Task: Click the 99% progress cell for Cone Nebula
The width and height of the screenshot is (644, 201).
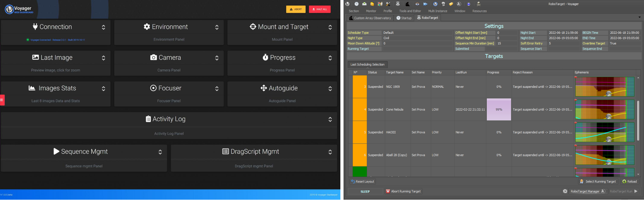Action: tap(499, 109)
